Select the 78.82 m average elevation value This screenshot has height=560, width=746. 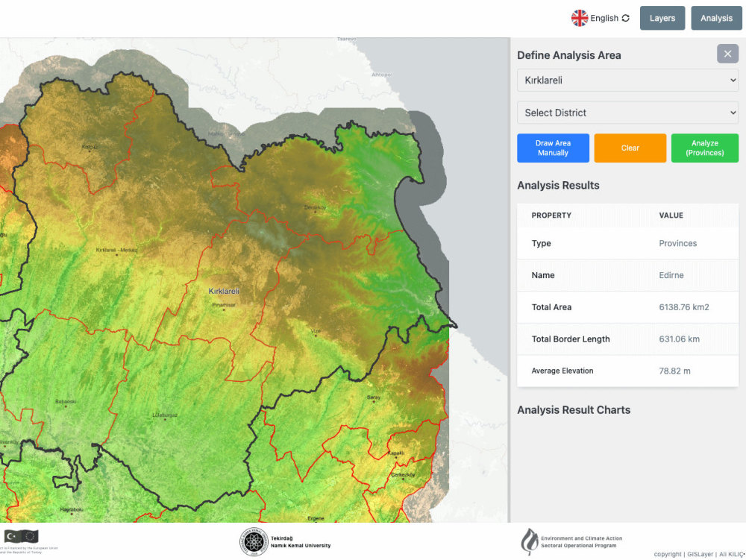(x=674, y=371)
